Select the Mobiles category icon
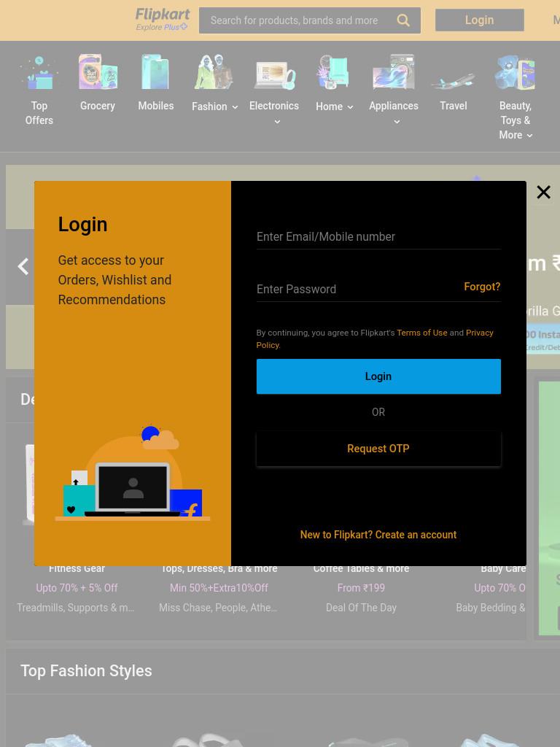560x747 pixels. (x=155, y=71)
